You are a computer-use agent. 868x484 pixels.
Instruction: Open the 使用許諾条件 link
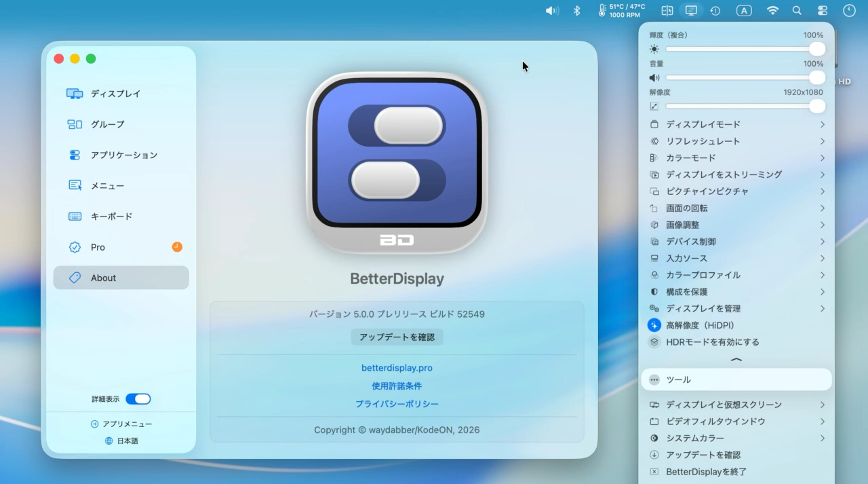pos(397,386)
